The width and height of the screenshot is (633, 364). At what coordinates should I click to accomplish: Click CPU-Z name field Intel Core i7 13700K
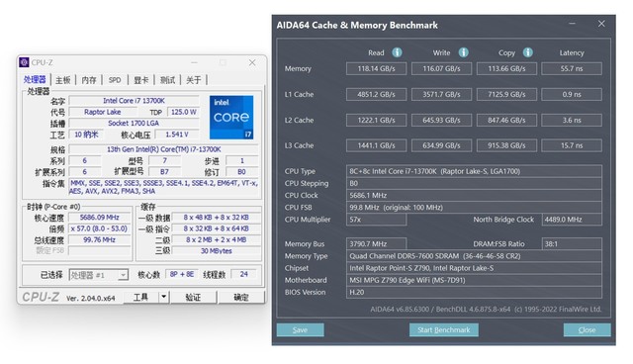click(135, 101)
